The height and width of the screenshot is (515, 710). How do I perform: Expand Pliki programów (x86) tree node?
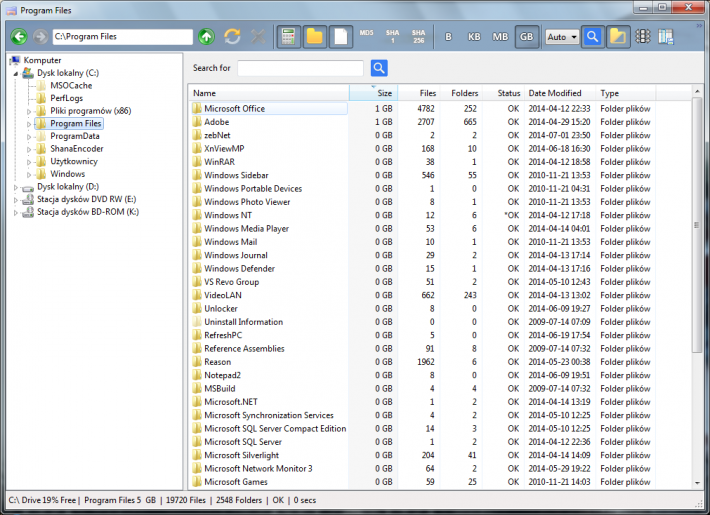[x=29, y=111]
